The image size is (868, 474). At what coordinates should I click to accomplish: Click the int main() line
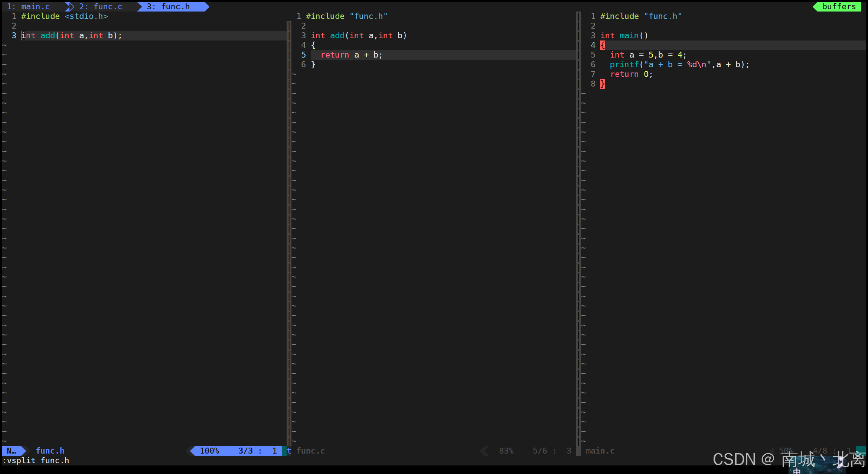tap(624, 36)
